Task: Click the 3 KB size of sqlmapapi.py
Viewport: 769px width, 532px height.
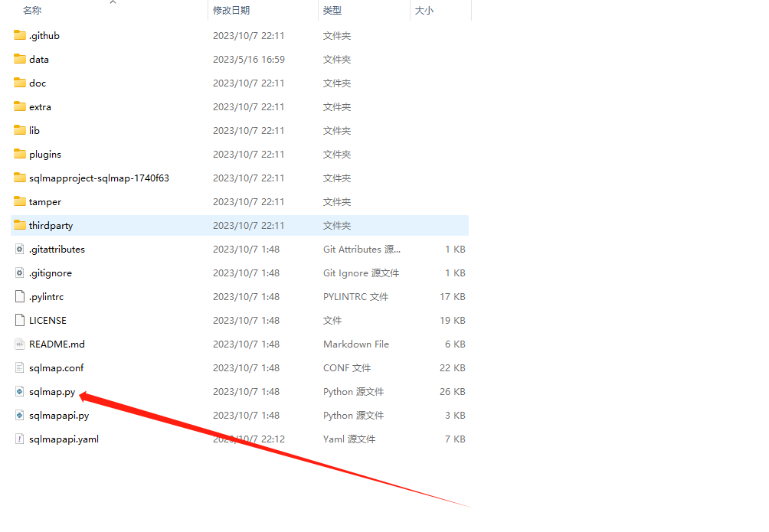Action: coord(455,416)
